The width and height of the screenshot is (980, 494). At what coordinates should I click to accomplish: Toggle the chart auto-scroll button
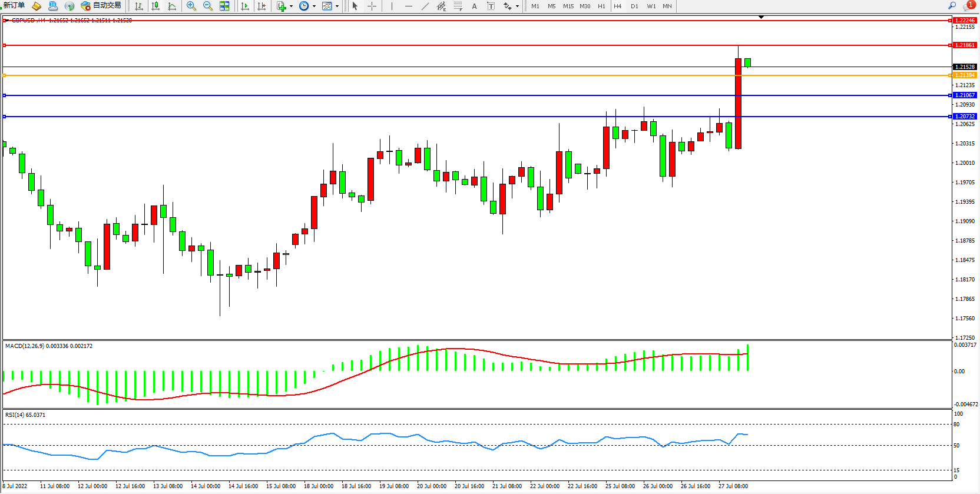point(245,6)
